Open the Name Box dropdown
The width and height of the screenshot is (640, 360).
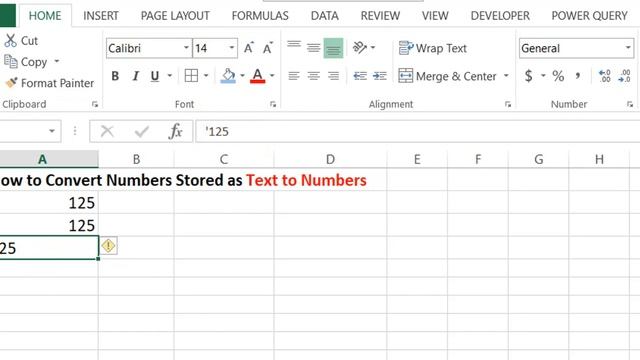point(52,131)
